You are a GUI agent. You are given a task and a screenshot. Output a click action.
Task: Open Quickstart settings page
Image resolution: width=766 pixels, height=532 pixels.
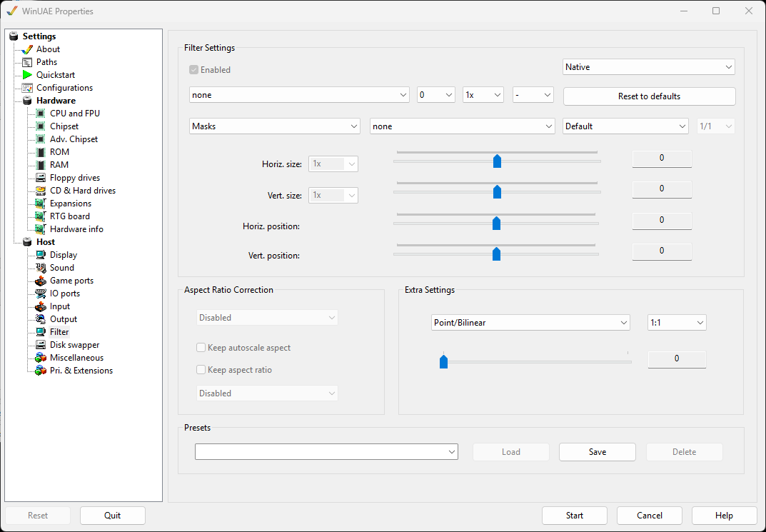[56, 75]
